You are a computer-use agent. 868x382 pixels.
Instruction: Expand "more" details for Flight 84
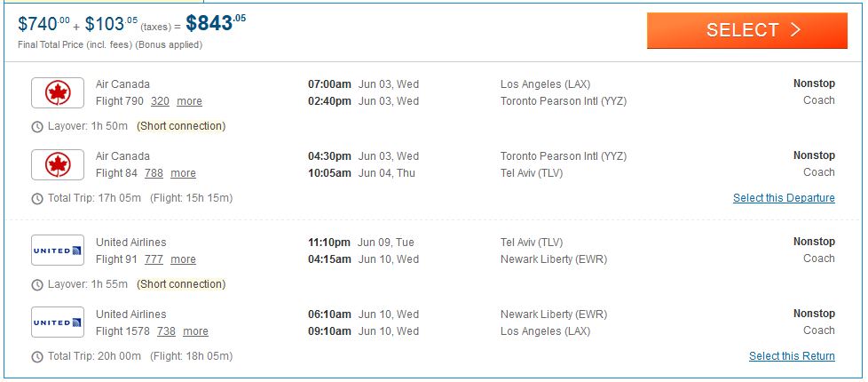[x=183, y=173]
